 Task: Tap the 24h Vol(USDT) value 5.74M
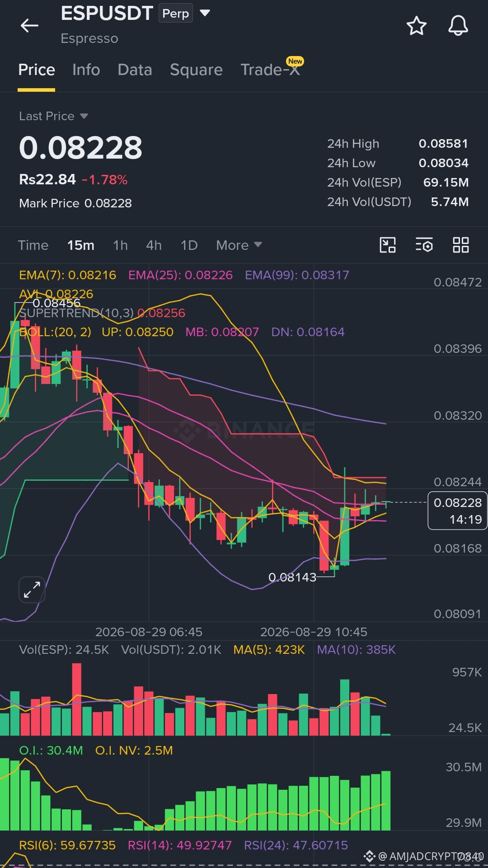tap(450, 202)
